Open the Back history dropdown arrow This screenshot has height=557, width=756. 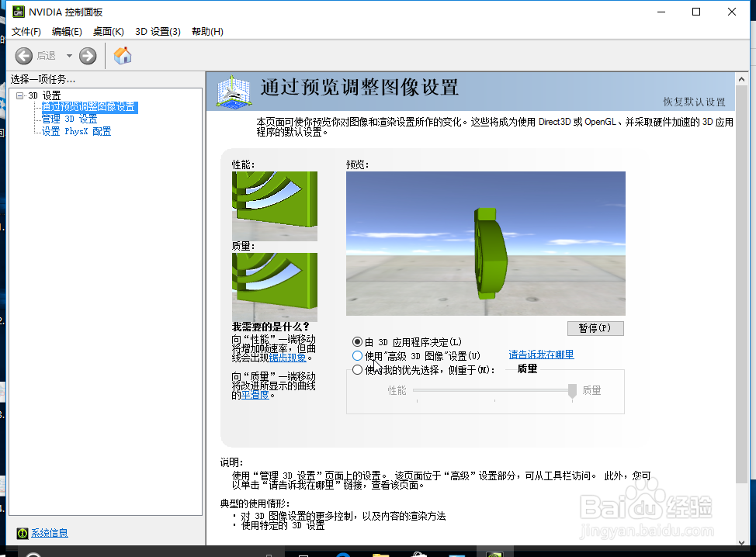(69, 56)
